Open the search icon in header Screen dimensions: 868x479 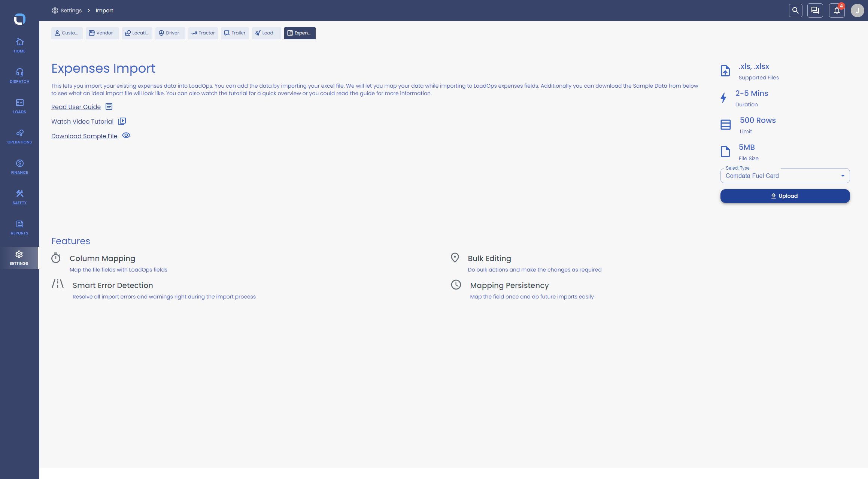click(x=795, y=10)
